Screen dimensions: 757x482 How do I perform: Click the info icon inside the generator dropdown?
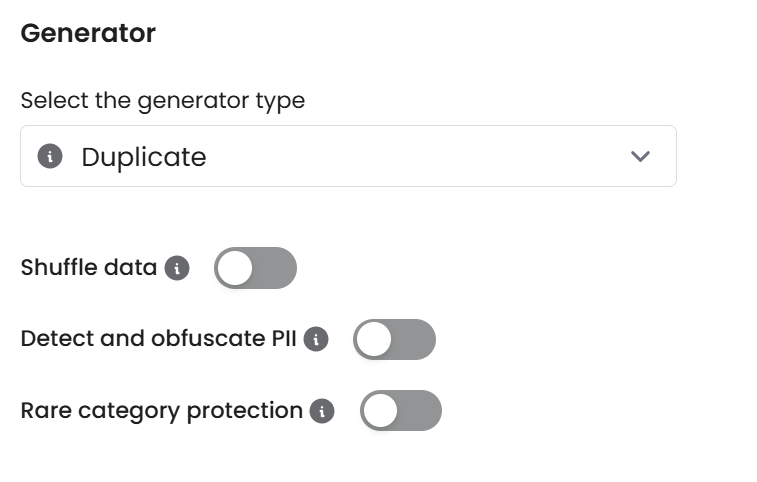click(50, 156)
